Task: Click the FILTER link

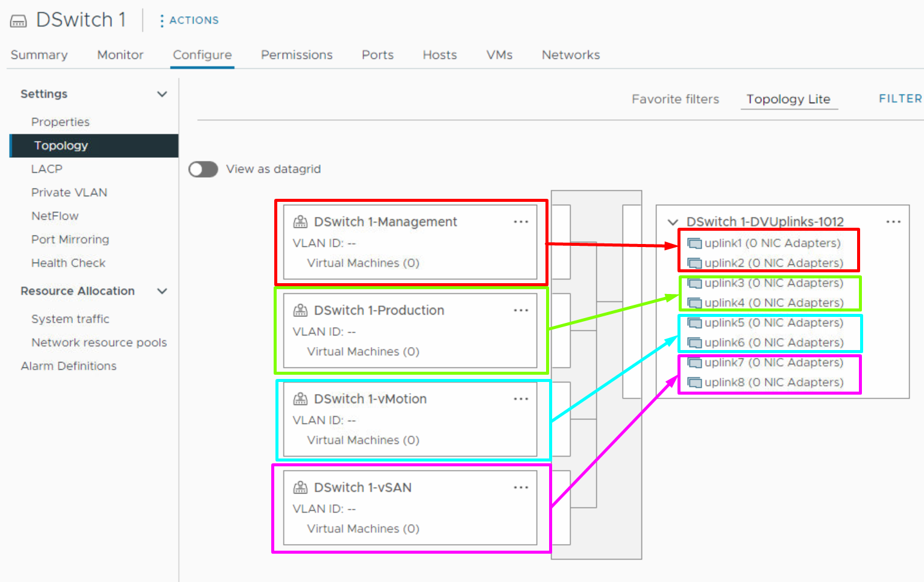Action: point(900,98)
